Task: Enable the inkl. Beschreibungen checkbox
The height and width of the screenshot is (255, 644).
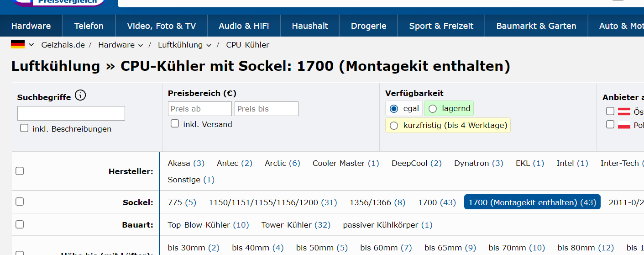Action: pos(24,128)
